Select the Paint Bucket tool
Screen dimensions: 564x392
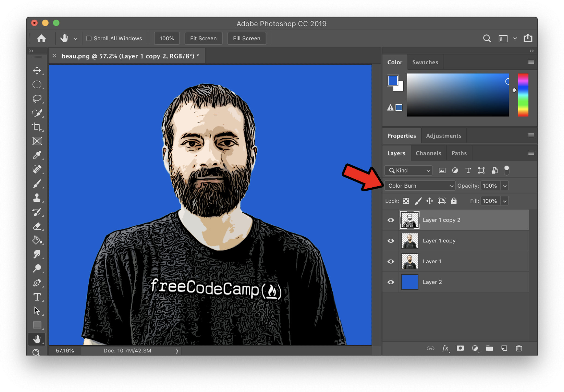pyautogui.click(x=37, y=240)
